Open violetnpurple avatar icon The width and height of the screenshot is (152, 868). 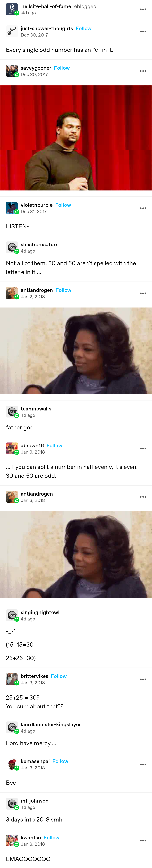[x=12, y=208]
